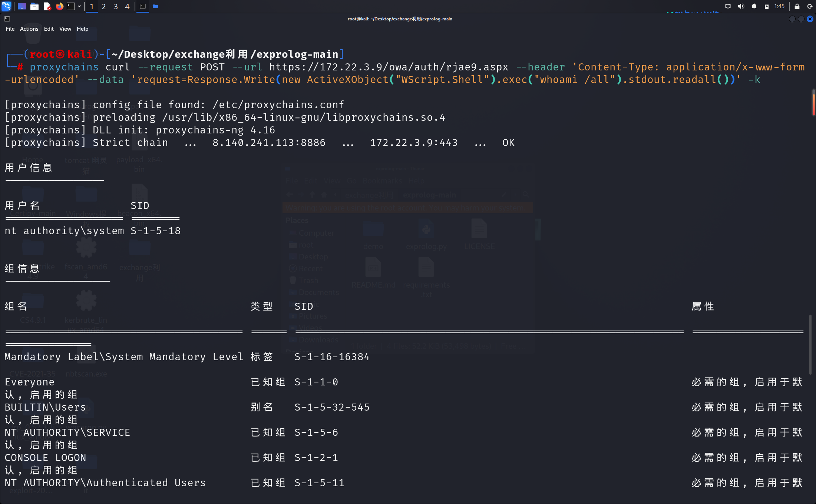This screenshot has height=504, width=816.
Task: Open the Actions menu
Action: click(29, 29)
